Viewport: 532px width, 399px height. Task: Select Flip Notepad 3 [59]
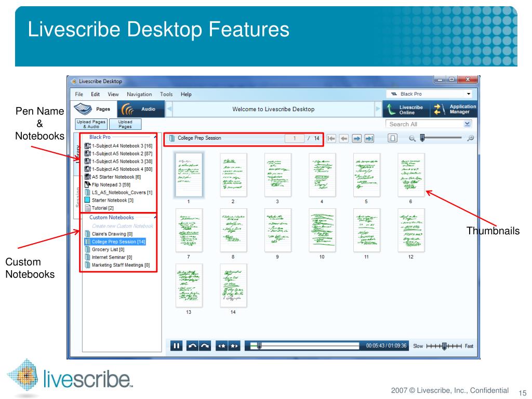pyautogui.click(x=107, y=185)
